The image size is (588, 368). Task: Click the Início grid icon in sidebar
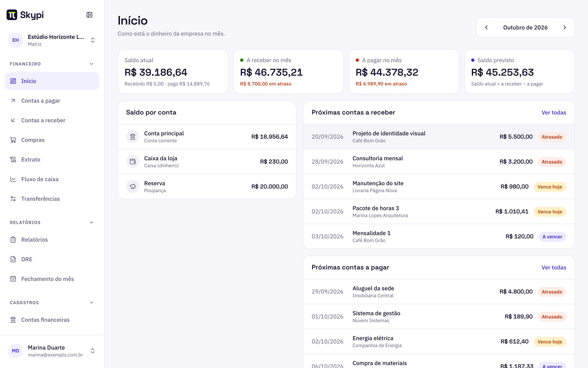click(13, 81)
